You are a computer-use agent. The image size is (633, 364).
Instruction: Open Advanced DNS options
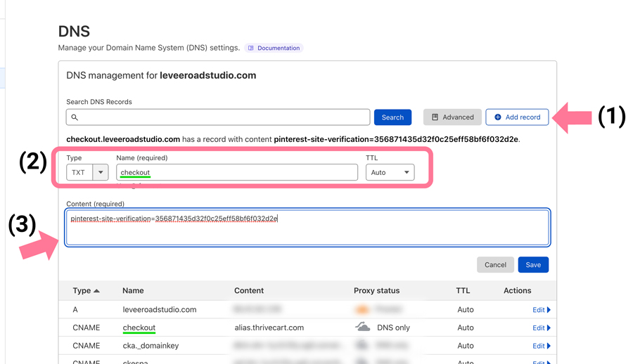(x=452, y=117)
